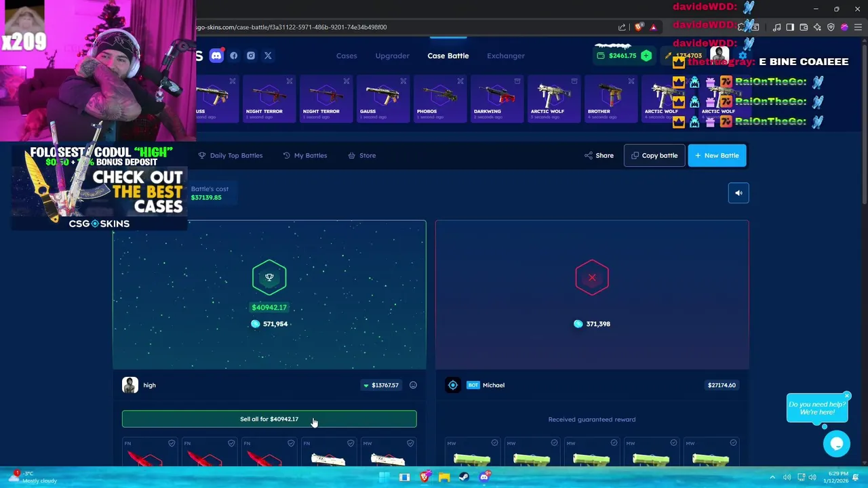Open the weather widget 'Mostly cloudy'
The image size is (868, 488).
pos(33,477)
